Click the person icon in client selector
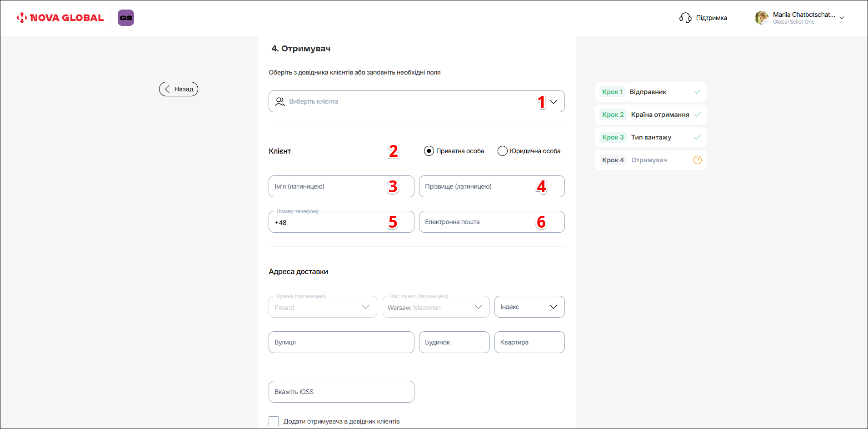This screenshot has height=429, width=868. (x=280, y=101)
